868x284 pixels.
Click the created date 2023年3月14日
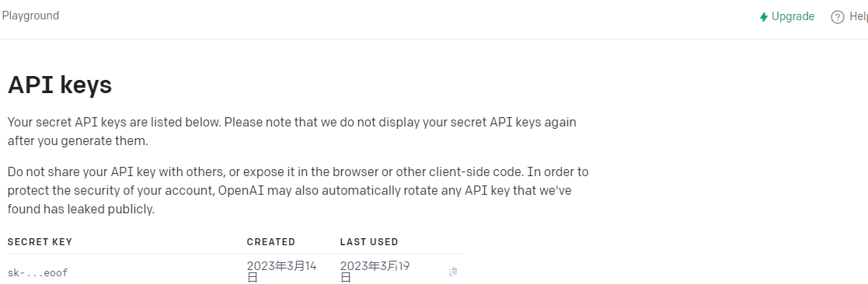282,272
